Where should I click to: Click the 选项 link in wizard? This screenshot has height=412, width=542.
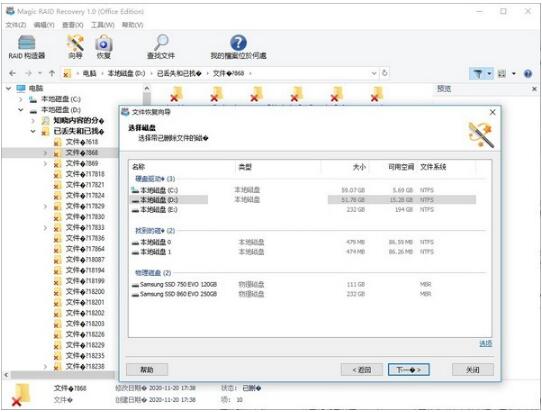coord(485,344)
